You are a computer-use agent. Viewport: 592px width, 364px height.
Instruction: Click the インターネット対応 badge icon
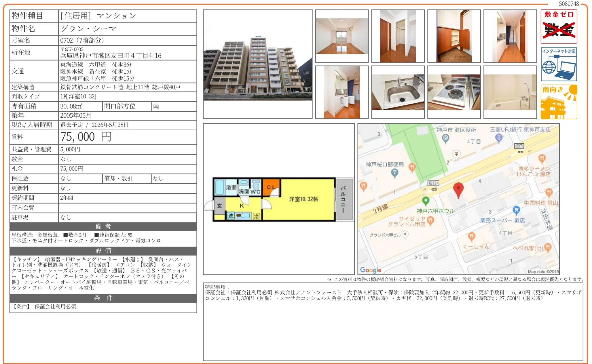(x=559, y=64)
